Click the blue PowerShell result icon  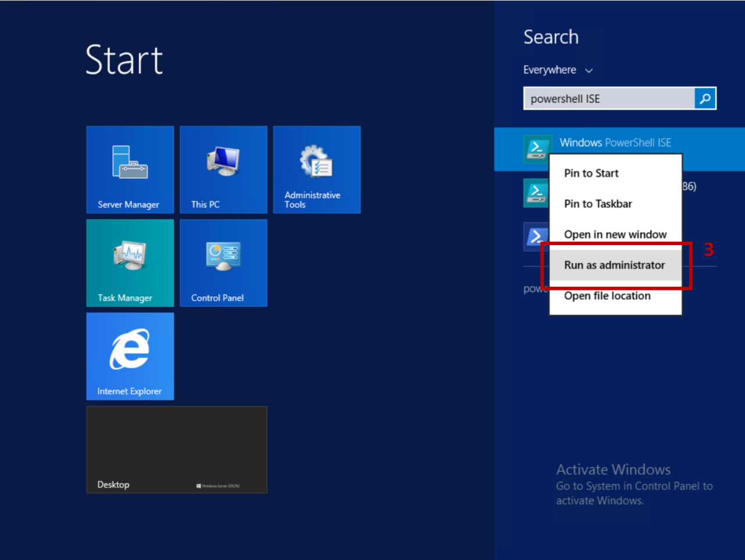point(536,236)
